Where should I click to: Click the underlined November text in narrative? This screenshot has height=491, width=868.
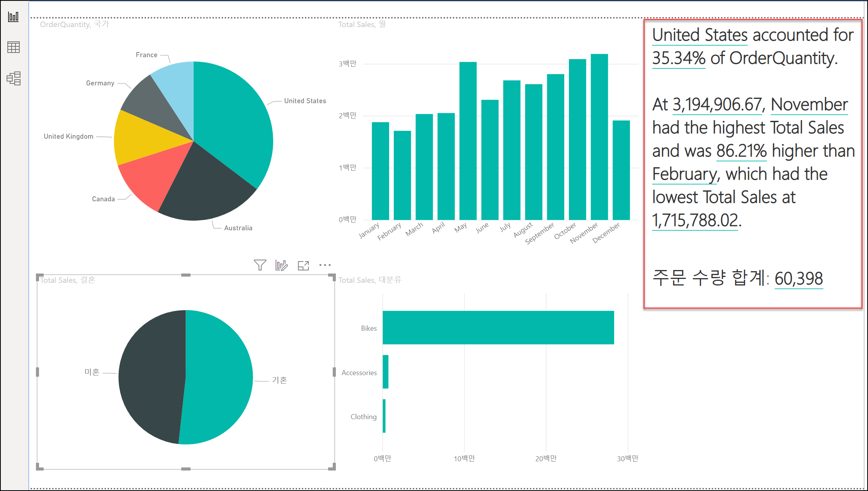point(809,105)
